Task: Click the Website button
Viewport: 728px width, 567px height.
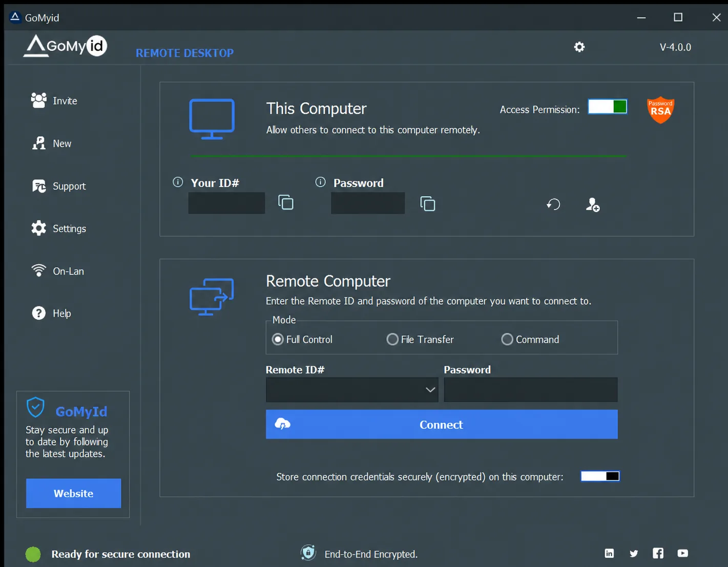Action: (x=74, y=493)
